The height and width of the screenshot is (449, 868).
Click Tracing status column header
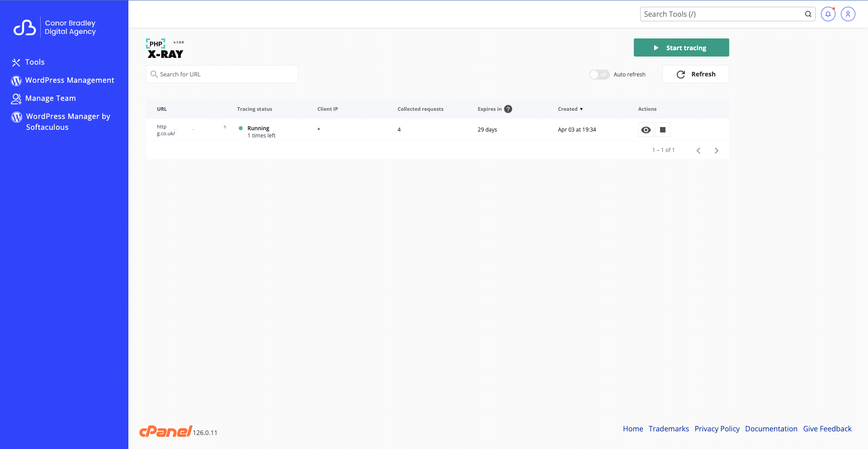[255, 109]
